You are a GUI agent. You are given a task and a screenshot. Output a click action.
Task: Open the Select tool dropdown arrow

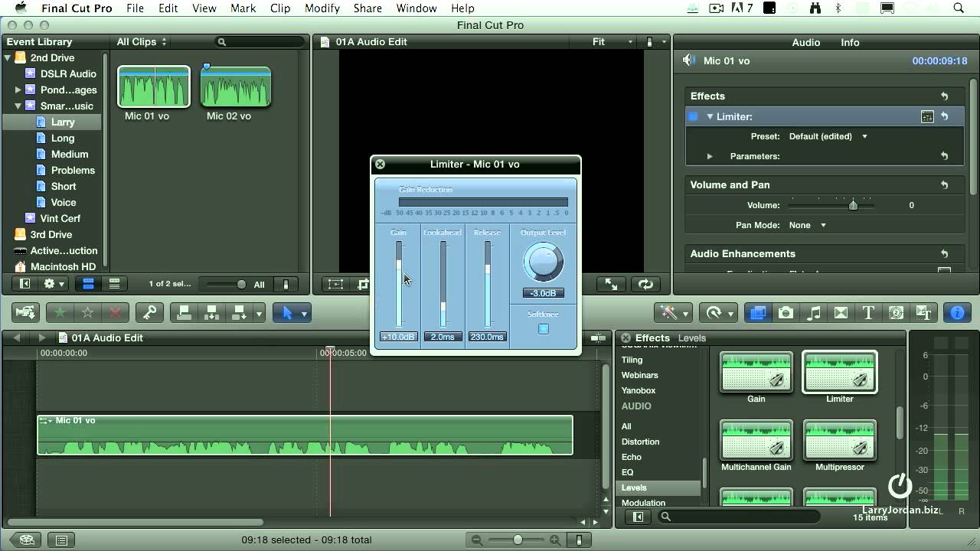[x=304, y=313]
